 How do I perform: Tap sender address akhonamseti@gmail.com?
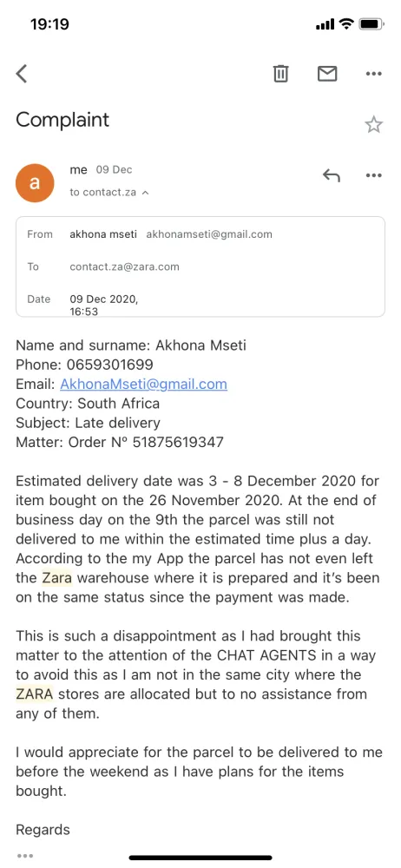(x=209, y=234)
